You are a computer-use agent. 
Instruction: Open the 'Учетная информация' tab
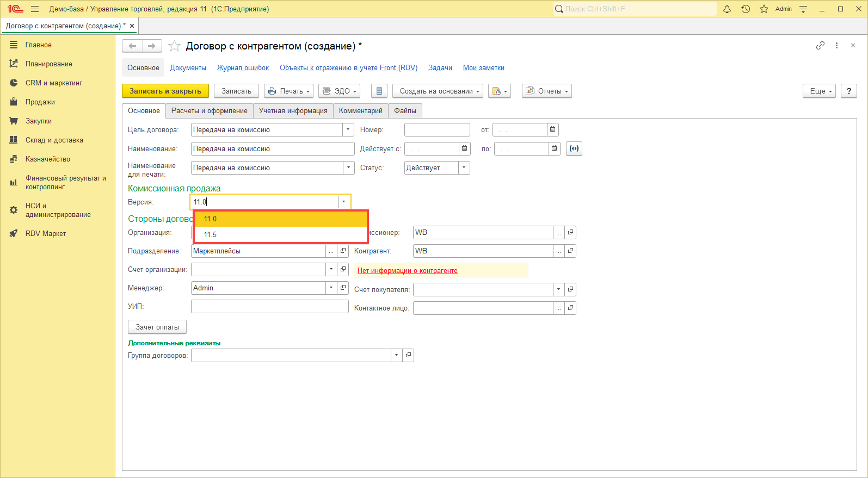pyautogui.click(x=293, y=111)
